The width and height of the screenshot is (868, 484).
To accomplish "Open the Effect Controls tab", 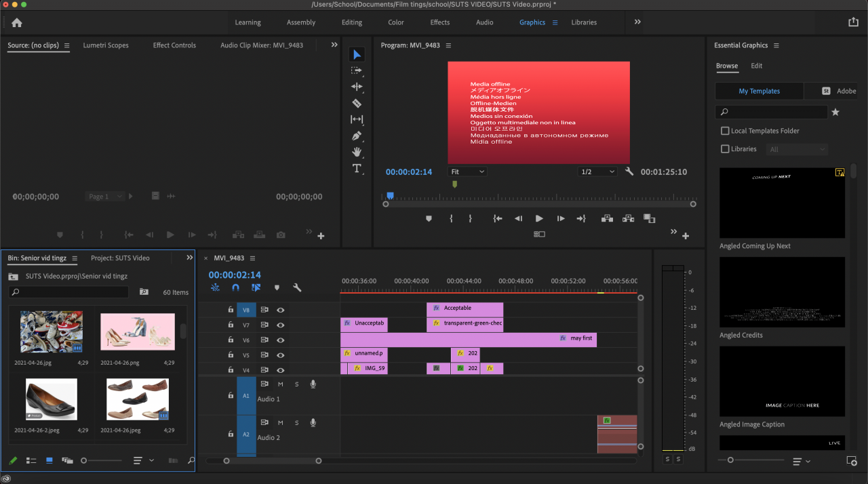I will (x=174, y=45).
